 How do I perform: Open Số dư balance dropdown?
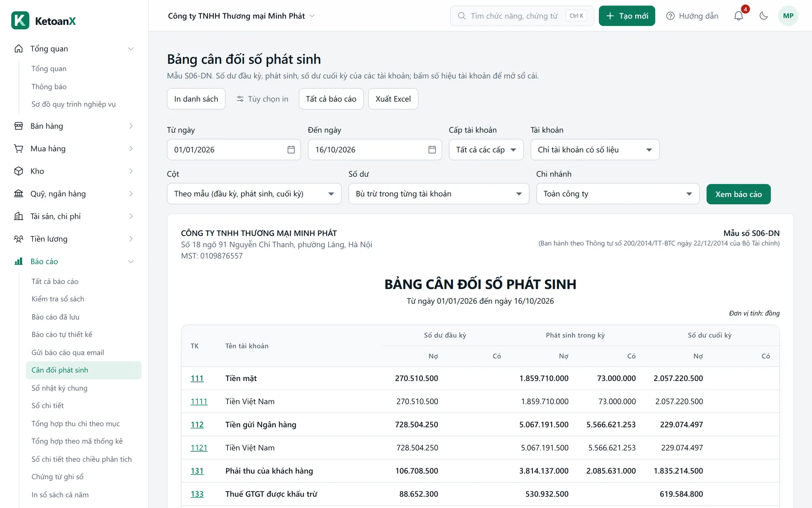pos(439,193)
